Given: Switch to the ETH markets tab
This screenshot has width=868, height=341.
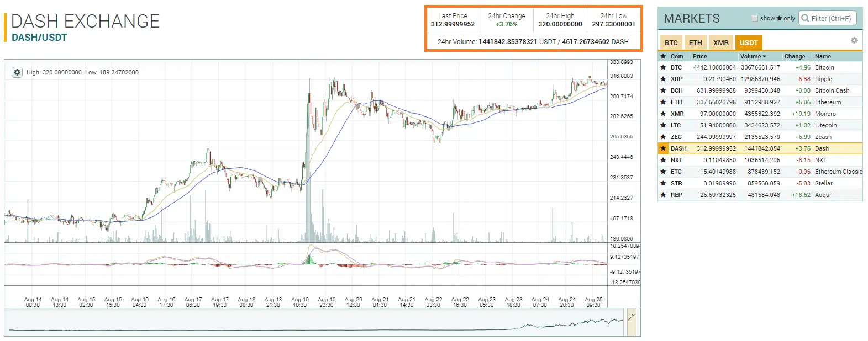Looking at the screenshot, I should pyautogui.click(x=696, y=42).
